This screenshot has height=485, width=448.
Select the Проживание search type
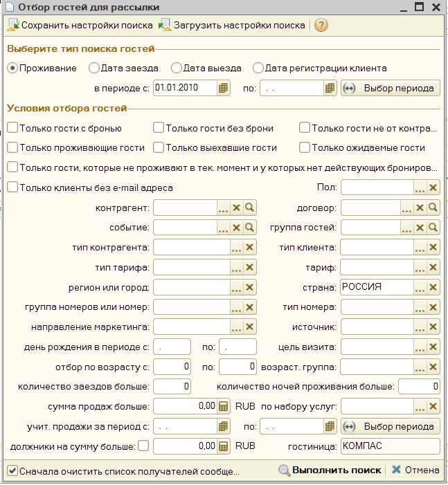pyautogui.click(x=12, y=68)
